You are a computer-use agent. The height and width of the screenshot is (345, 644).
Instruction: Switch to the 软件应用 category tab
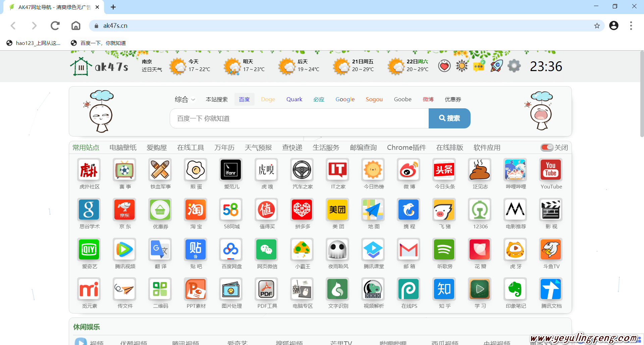tap(487, 148)
